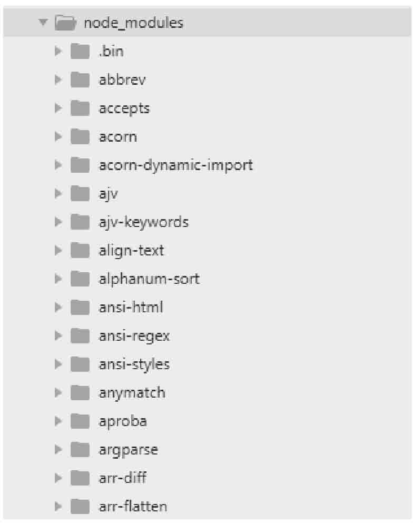Click the anymatch folder icon
The width and height of the screenshot is (420, 524).
80,392
